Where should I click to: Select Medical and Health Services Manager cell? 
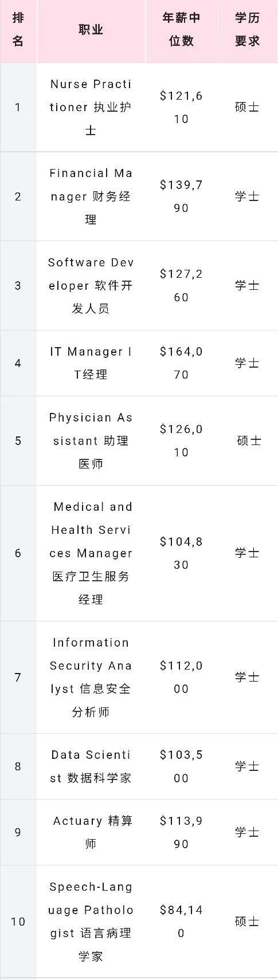[x=91, y=553]
